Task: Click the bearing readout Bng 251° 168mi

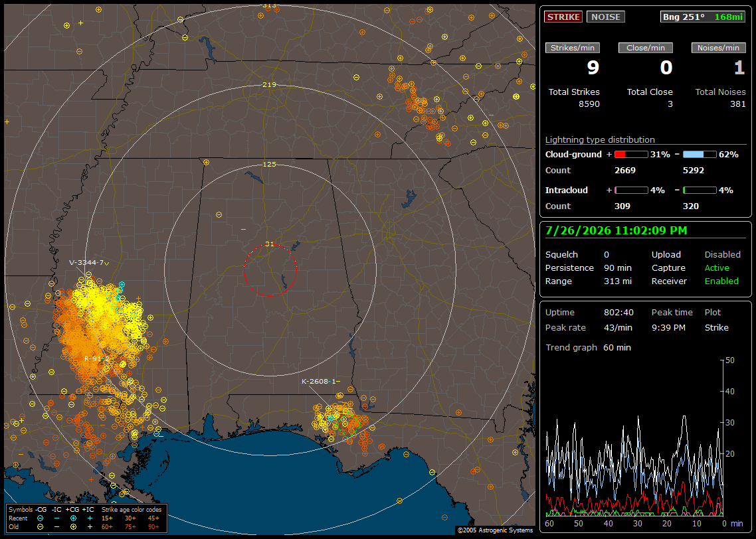Action: pyautogui.click(x=702, y=17)
